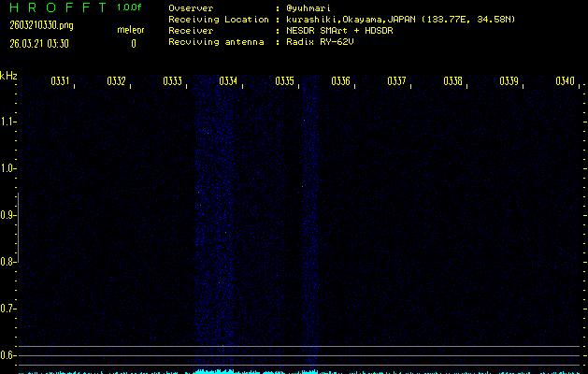Click the 0333 time marker
Screen dimensions: 588x374
point(173,81)
